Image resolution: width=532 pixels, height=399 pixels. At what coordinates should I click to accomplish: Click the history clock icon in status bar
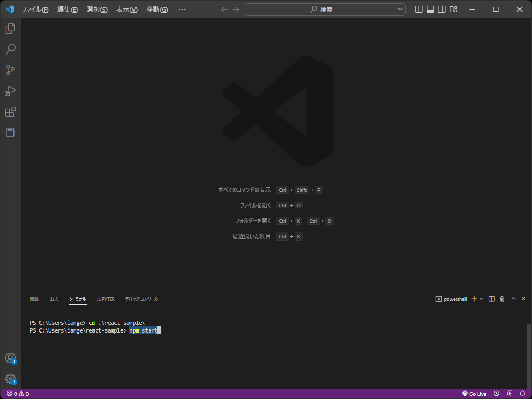[x=496, y=394]
